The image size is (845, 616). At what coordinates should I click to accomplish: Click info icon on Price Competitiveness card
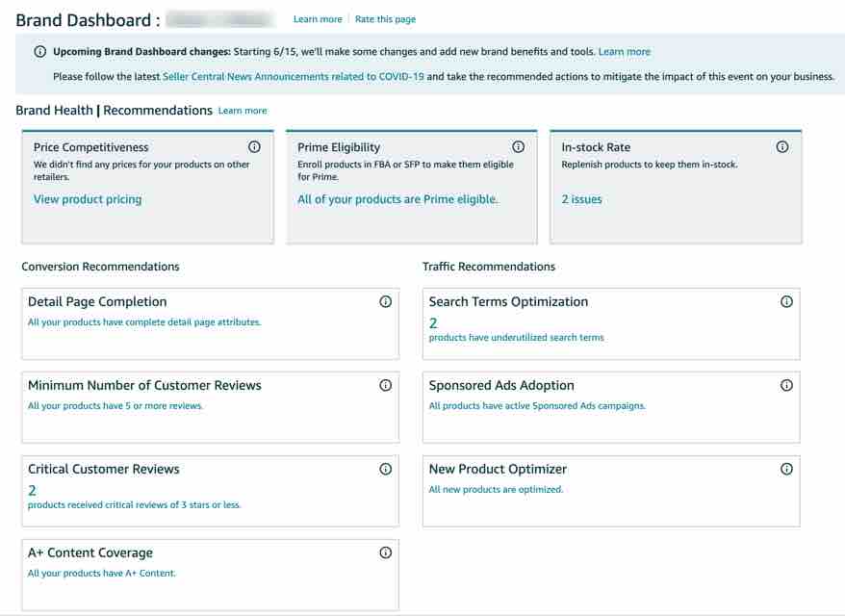254,147
